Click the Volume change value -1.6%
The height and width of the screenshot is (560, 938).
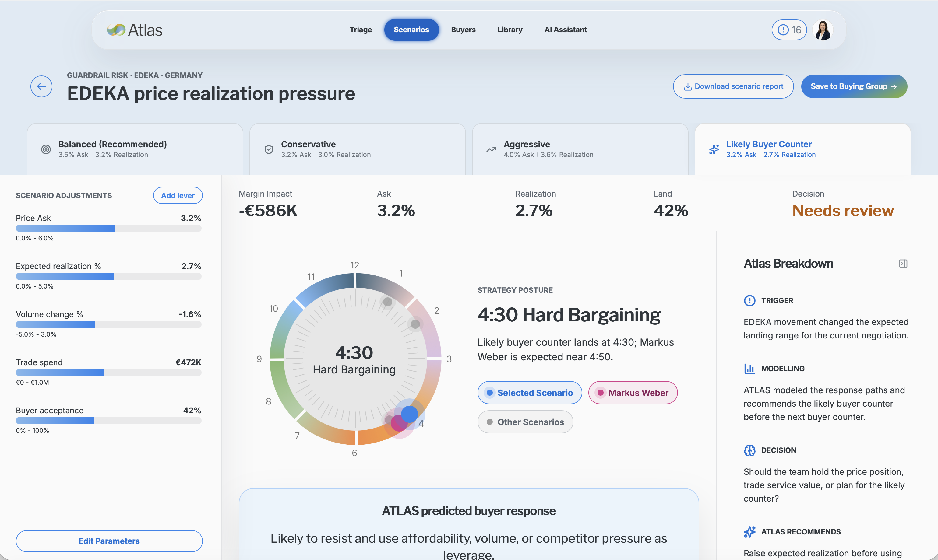pyautogui.click(x=189, y=314)
